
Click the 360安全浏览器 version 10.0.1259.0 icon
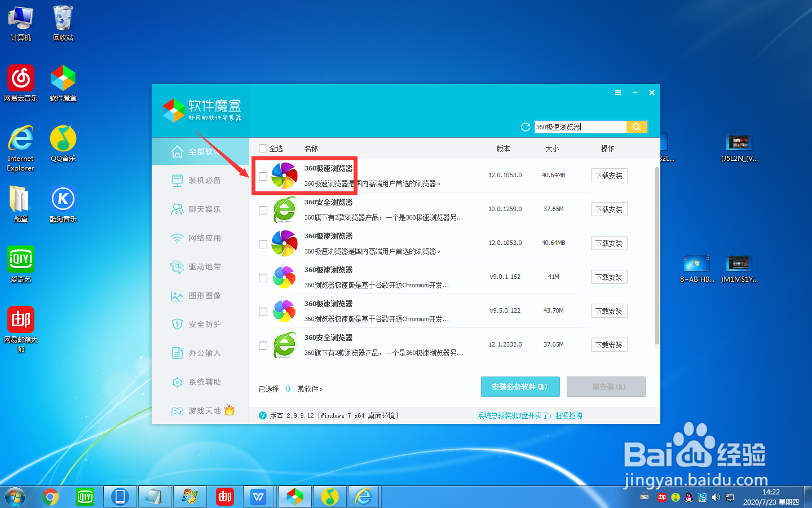[284, 209]
